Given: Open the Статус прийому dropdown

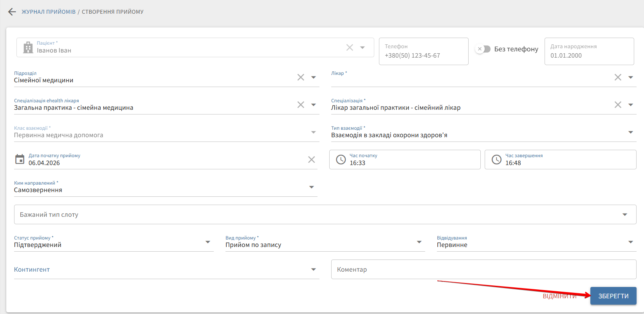Looking at the screenshot, I should [208, 242].
